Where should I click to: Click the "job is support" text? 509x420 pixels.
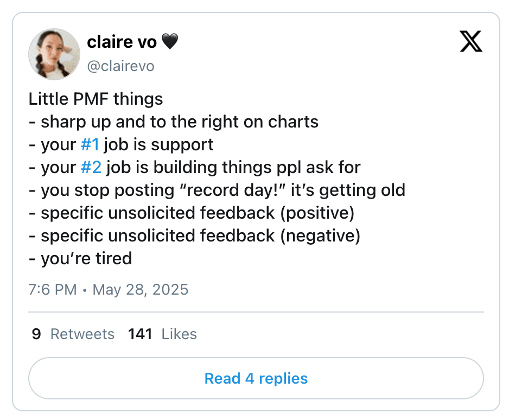point(159,144)
